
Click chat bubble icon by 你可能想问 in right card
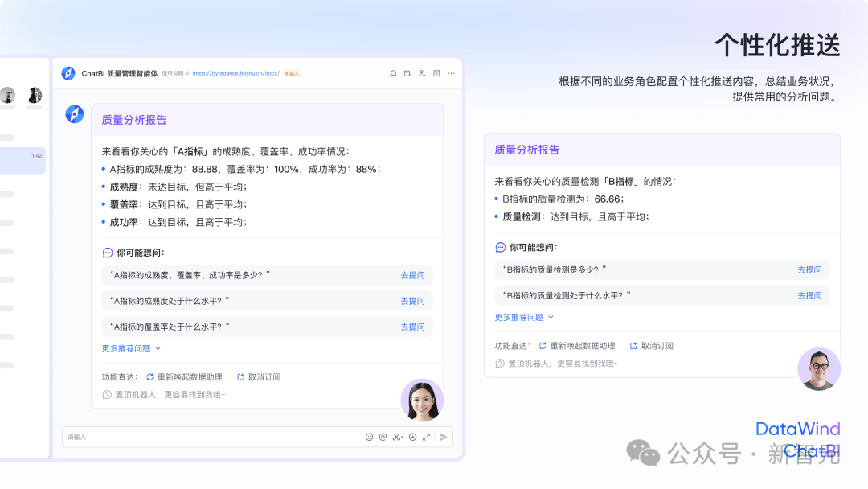point(501,247)
